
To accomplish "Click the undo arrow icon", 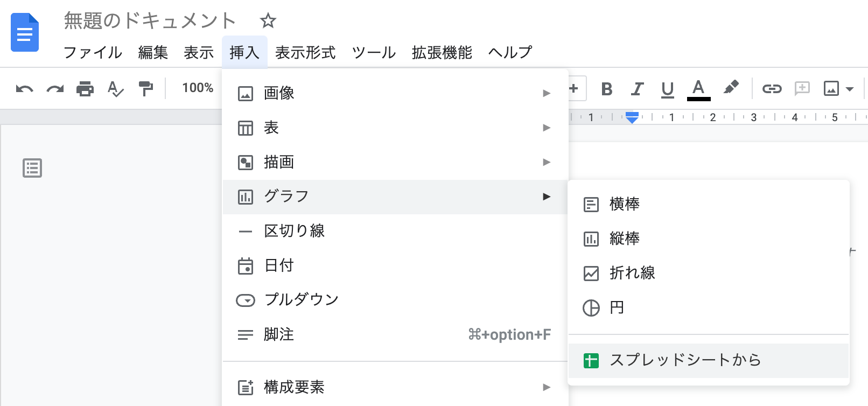I will 24,89.
